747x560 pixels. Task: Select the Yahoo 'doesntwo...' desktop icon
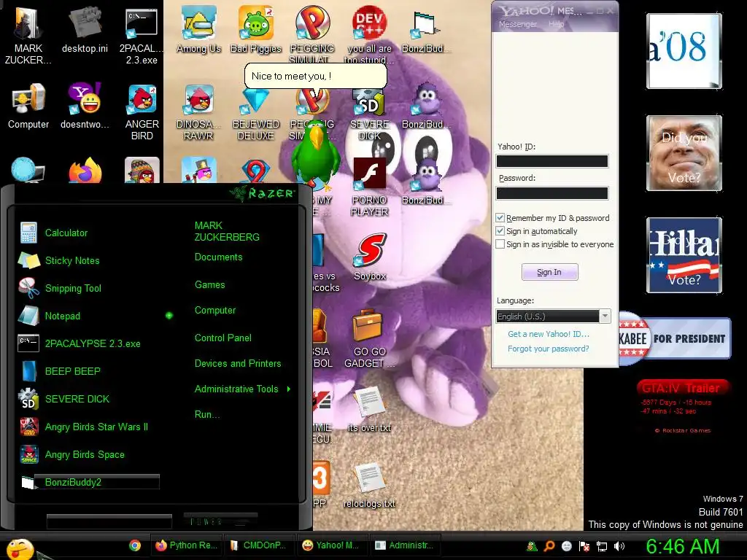[85, 106]
